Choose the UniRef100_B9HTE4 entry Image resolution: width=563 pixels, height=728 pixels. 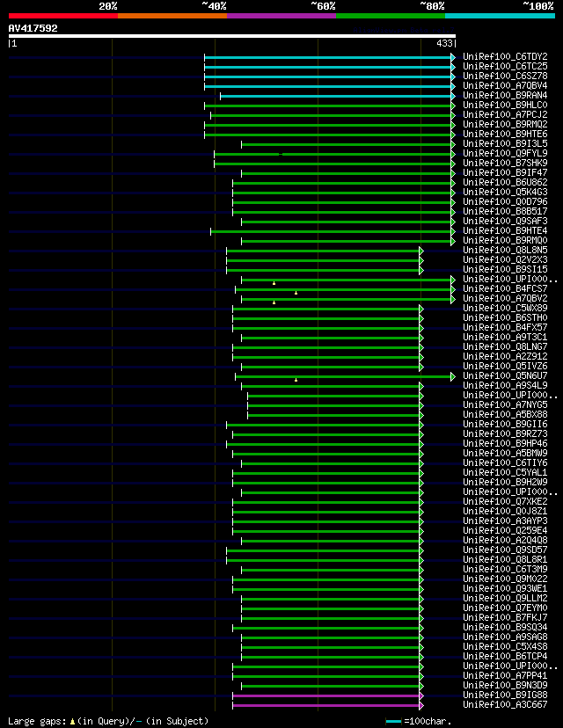tap(505, 230)
